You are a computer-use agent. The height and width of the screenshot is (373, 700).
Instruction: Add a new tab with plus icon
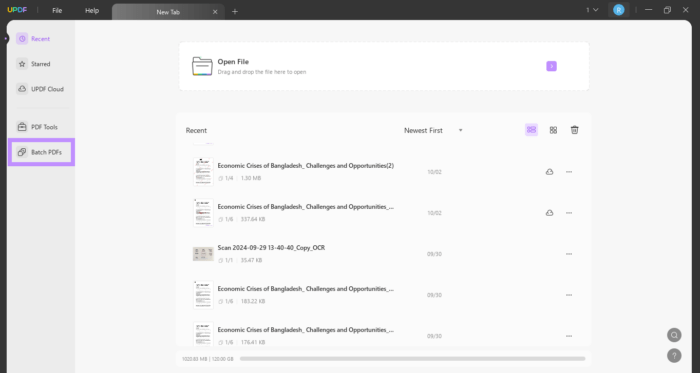(235, 12)
